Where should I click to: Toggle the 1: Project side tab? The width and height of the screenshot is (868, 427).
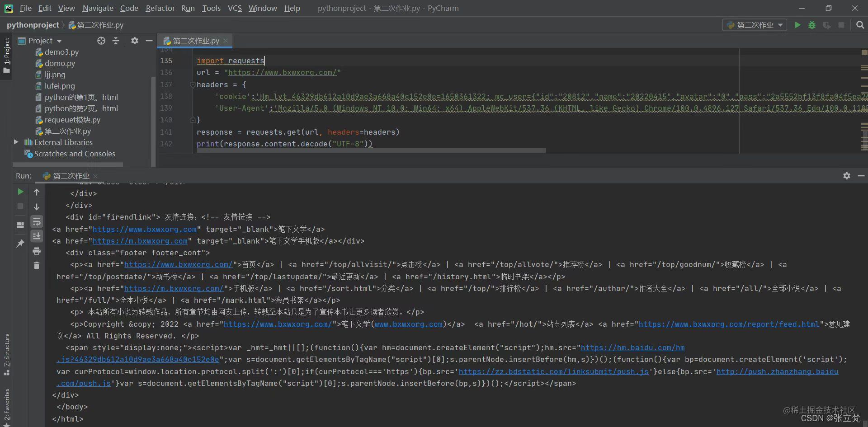point(6,56)
